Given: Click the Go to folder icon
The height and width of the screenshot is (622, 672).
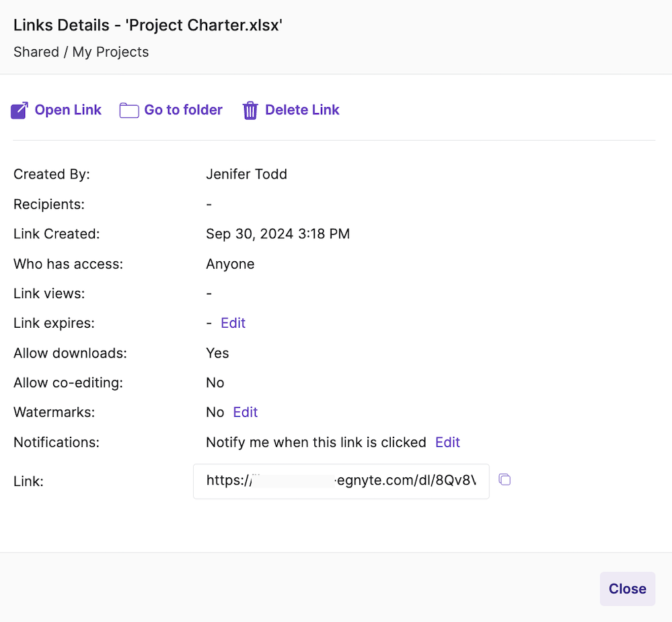Looking at the screenshot, I should (x=129, y=110).
